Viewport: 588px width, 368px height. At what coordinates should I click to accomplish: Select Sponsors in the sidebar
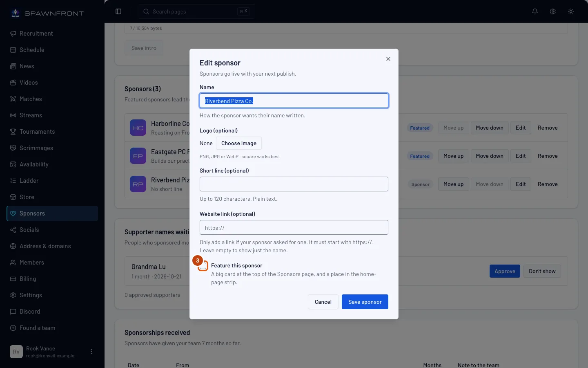(x=52, y=213)
